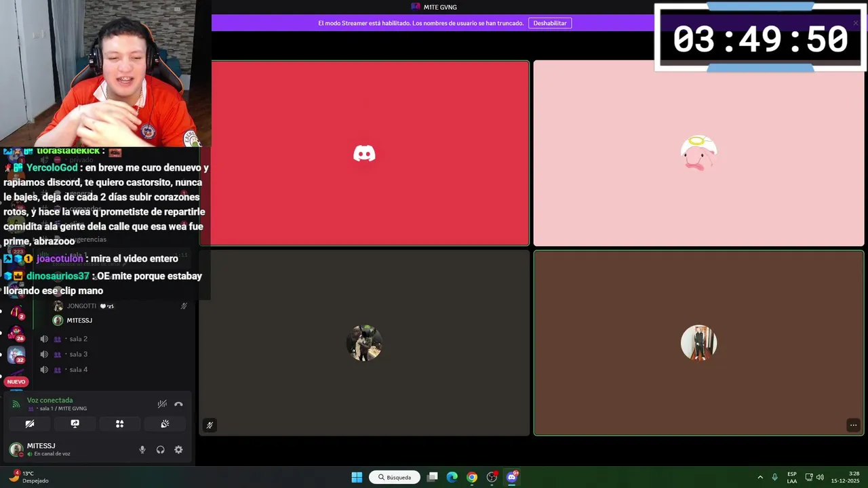This screenshot has width=868, height=488.
Task: Open weather widget showing 13°C Despejado
Action: pyautogui.click(x=30, y=477)
